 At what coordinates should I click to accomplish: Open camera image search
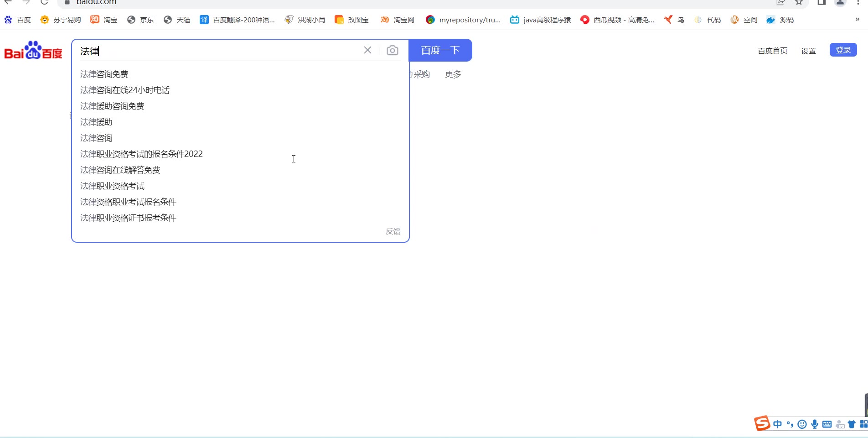pyautogui.click(x=392, y=50)
